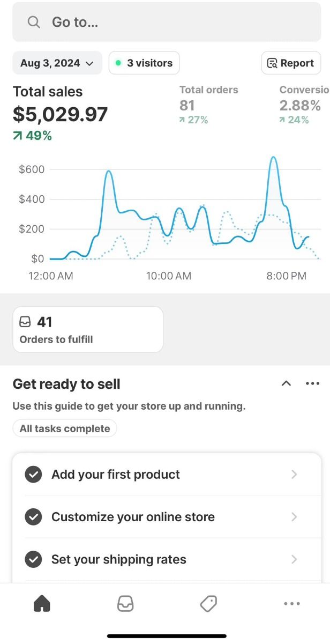The height and width of the screenshot is (644, 330).
Task: Toggle the Add your first product checkmark
Action: (34, 475)
